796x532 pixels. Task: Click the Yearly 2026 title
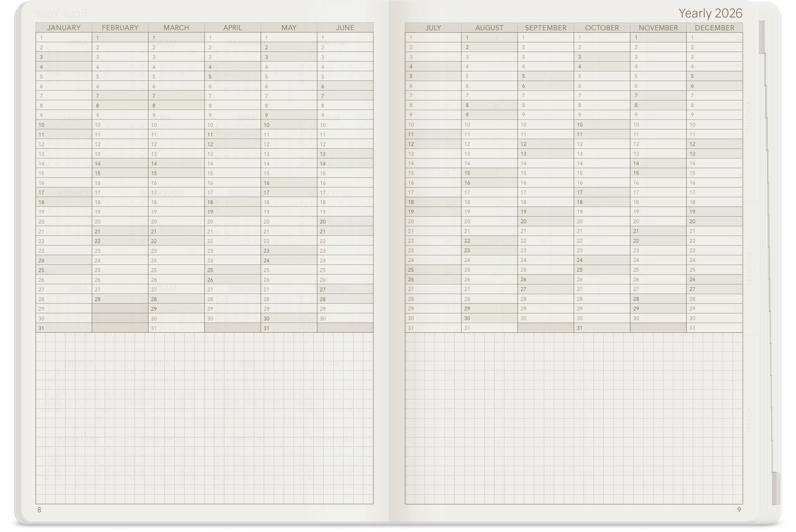click(x=710, y=13)
